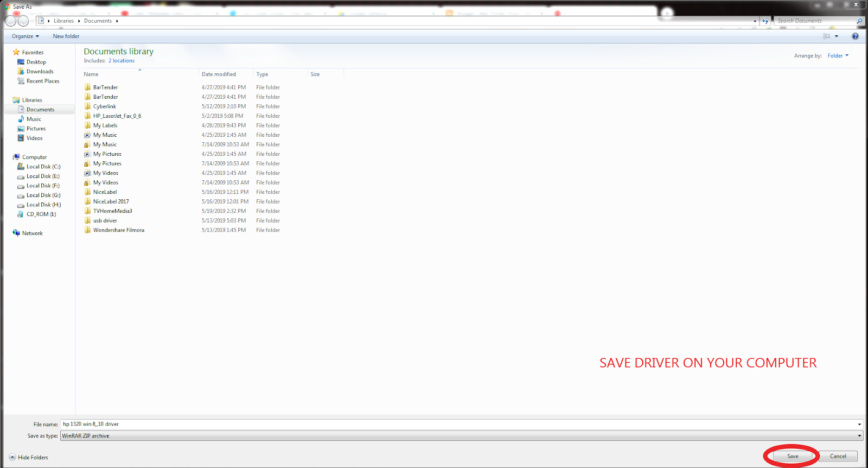The height and width of the screenshot is (468, 868).
Task: Open the Help question mark icon
Action: click(x=855, y=36)
